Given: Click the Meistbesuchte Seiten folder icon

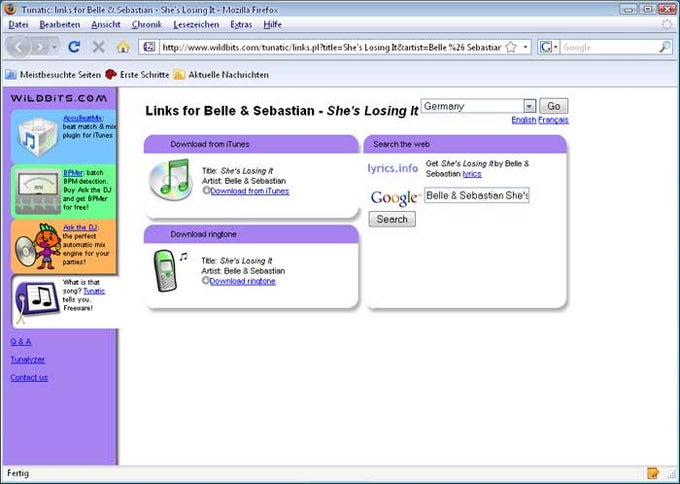Looking at the screenshot, I should [11, 74].
